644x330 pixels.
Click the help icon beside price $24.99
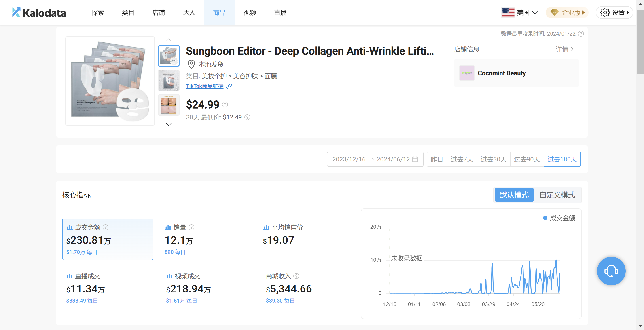[225, 104]
